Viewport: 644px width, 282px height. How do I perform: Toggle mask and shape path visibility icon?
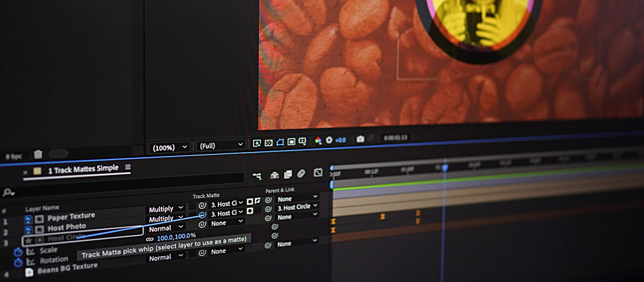click(x=280, y=142)
